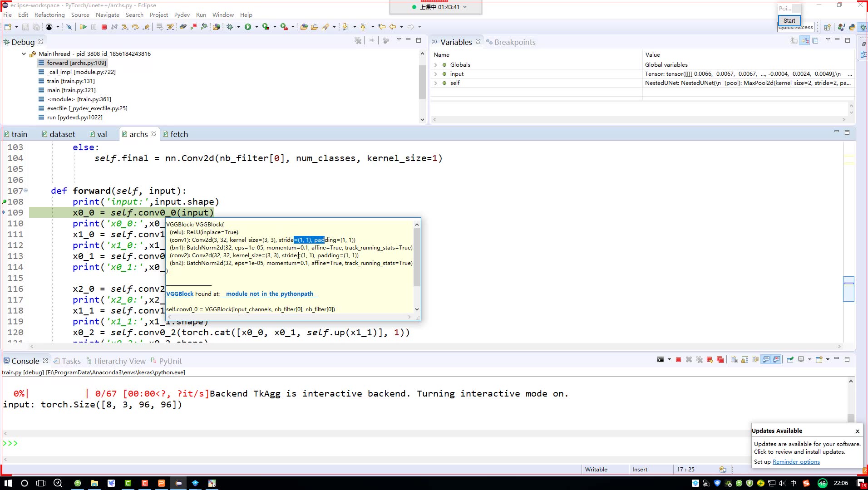Screen dimensions: 868x490
Task: Terminate debugging with the red stop icon
Action: 104,27
